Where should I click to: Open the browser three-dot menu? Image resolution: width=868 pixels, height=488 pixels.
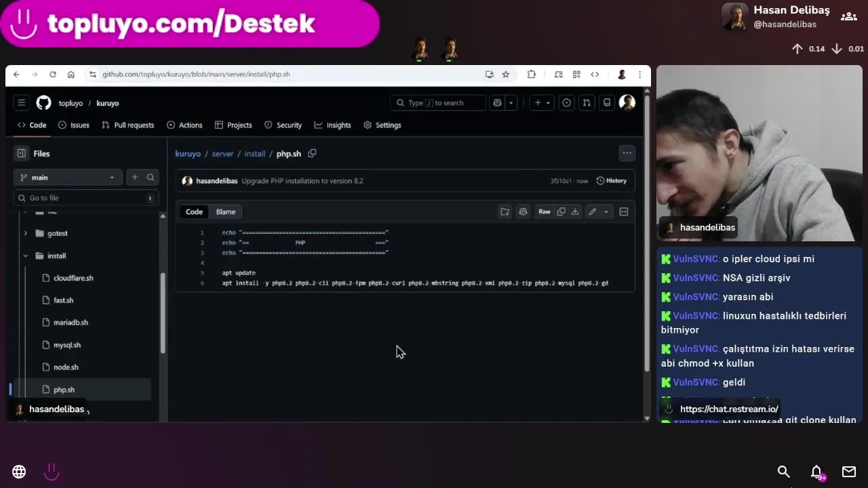coord(639,75)
